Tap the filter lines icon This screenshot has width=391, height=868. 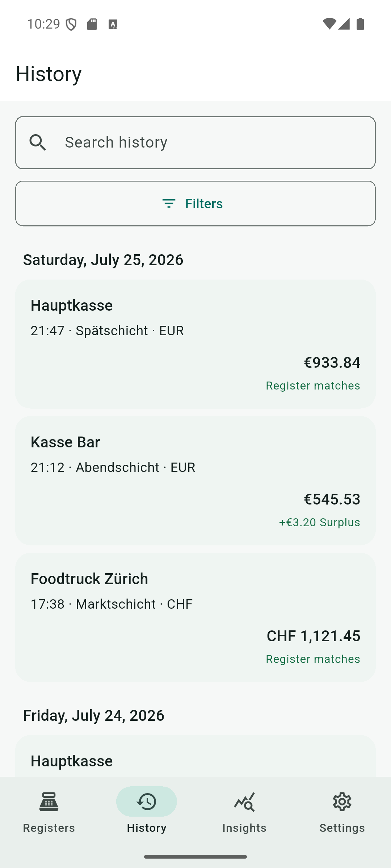pyautogui.click(x=169, y=204)
